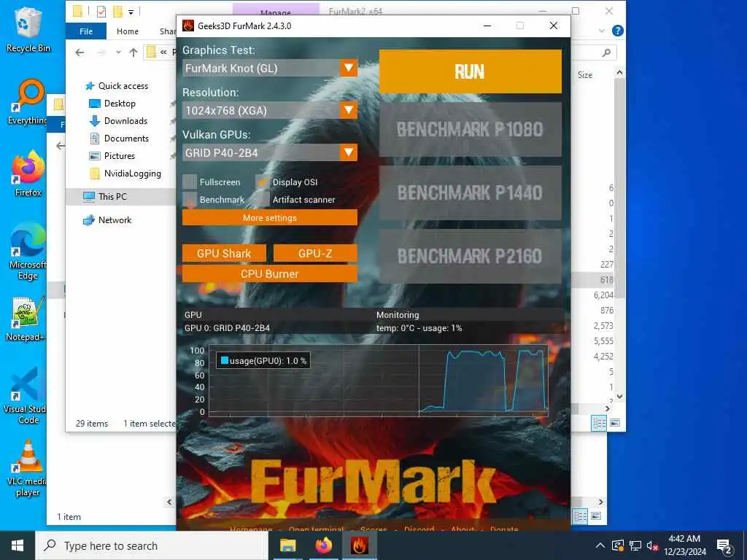Click the taskbar search box
747x560 pixels.
pyautogui.click(x=152, y=545)
